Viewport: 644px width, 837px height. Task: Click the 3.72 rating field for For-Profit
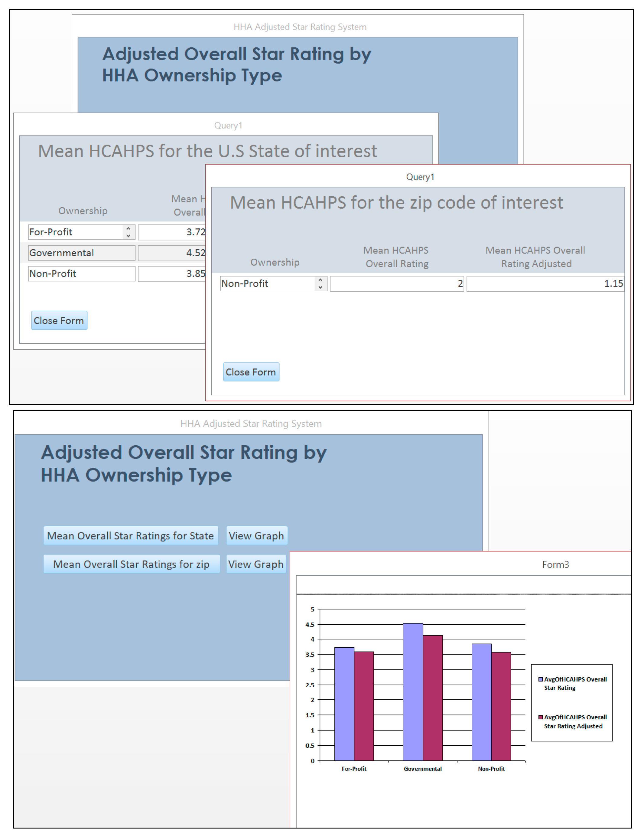pyautogui.click(x=172, y=232)
